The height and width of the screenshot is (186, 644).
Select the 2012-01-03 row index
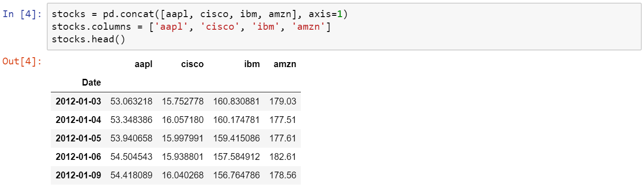[78, 101]
